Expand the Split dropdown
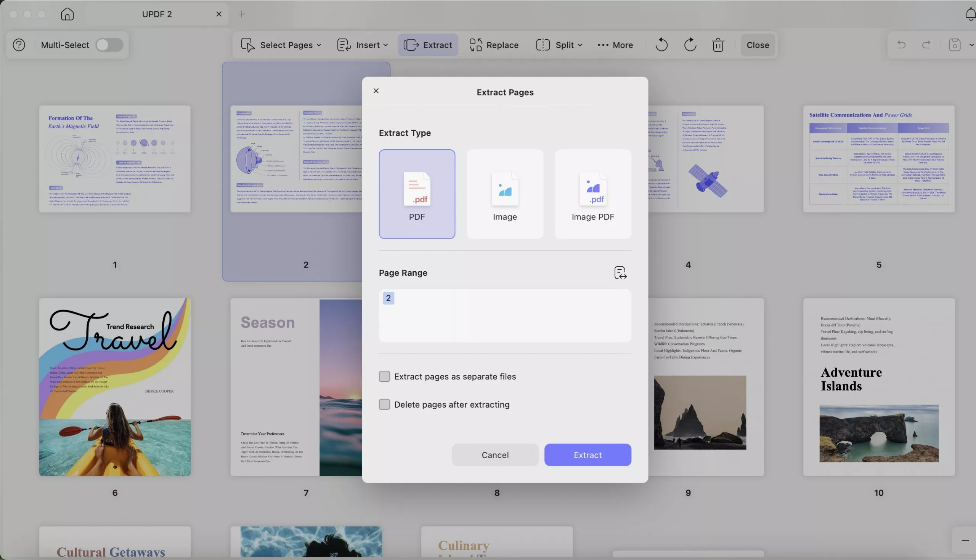 pos(559,45)
